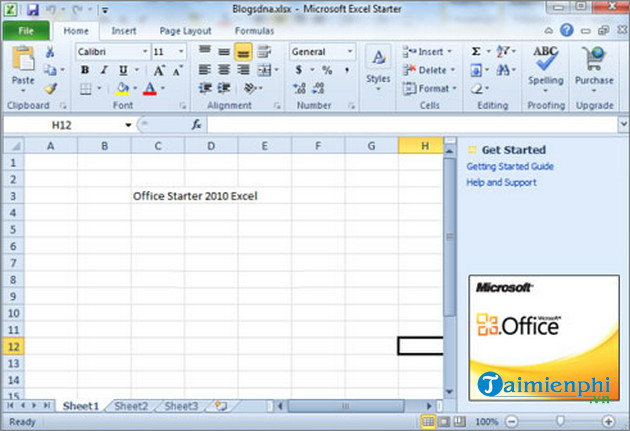Run Spelling check
Screen dimensions: 630x431
pyautogui.click(x=546, y=68)
